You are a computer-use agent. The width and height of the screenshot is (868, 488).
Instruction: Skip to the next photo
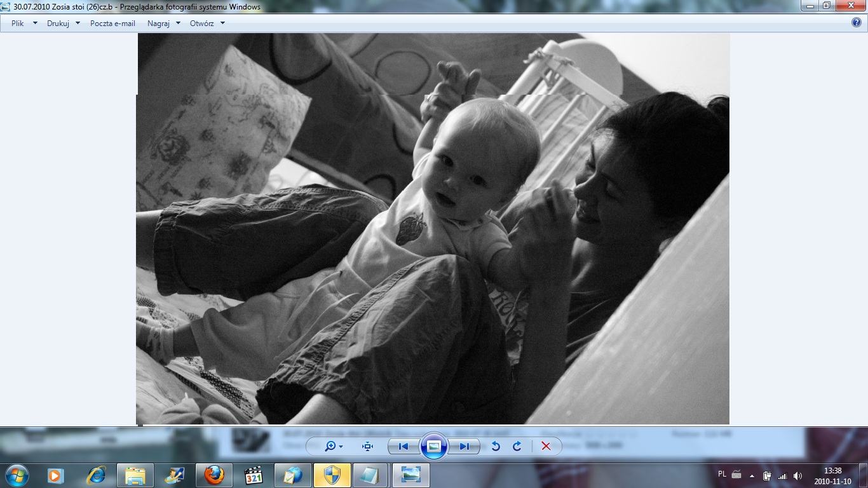(x=465, y=446)
